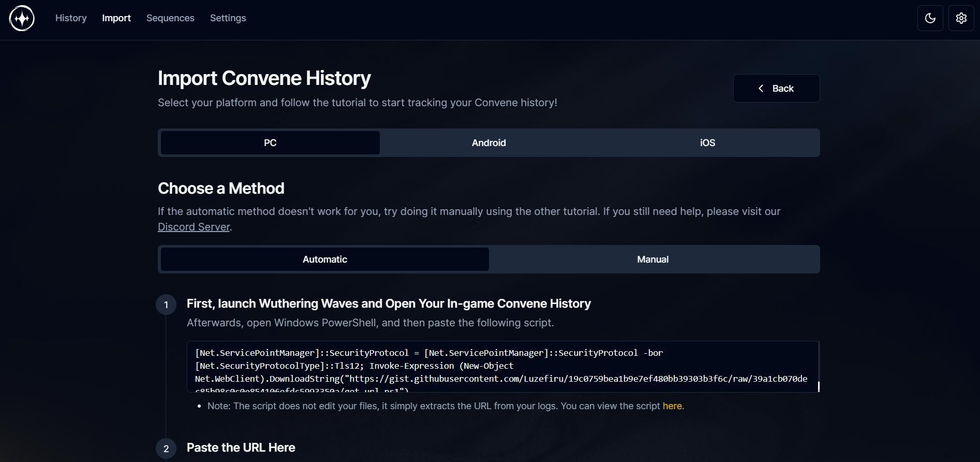Go to the Import nav item
980x462 pixels.
(x=116, y=18)
